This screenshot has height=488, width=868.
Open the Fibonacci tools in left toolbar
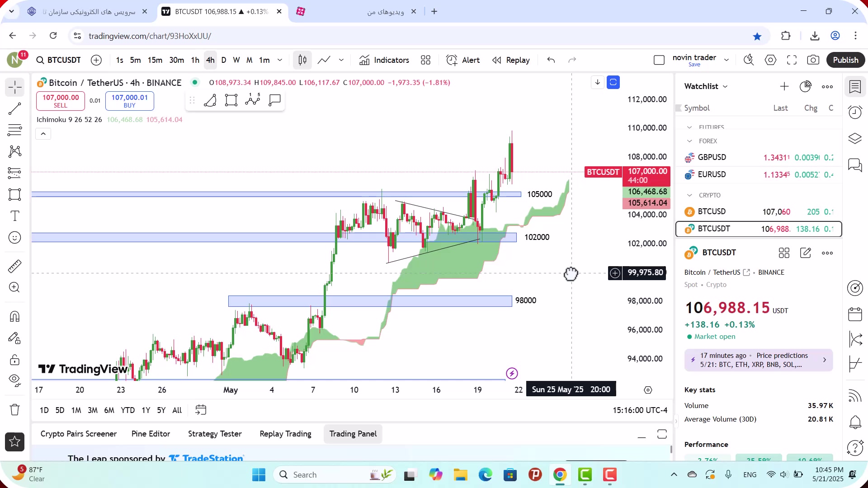point(15,130)
